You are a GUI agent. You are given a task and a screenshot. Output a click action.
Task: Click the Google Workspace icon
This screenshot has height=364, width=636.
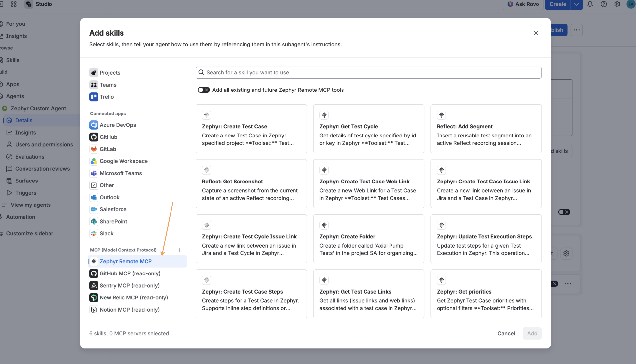tap(94, 161)
